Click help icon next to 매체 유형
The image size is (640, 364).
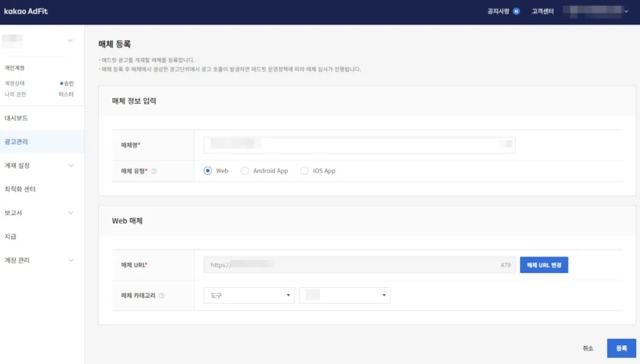(154, 171)
